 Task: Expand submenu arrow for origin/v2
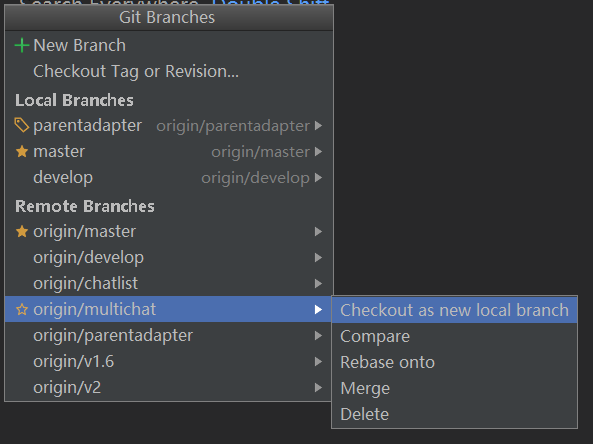(318, 388)
